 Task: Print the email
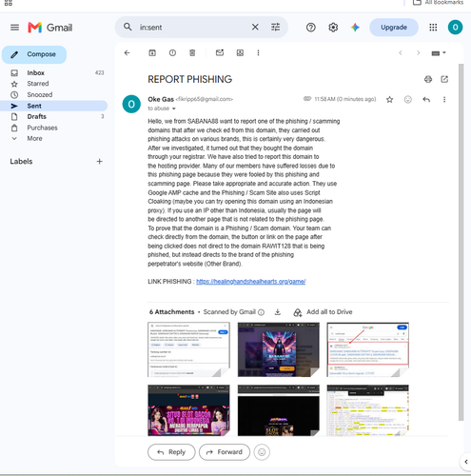(x=428, y=79)
